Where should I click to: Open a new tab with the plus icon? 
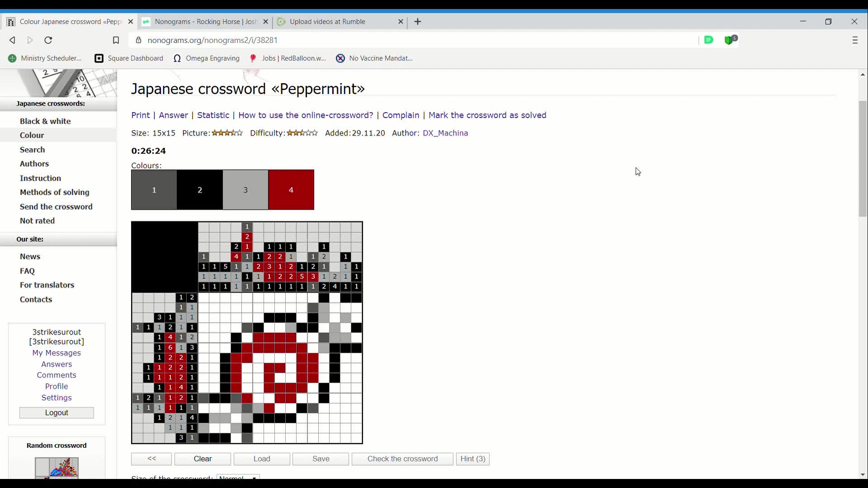point(418,22)
